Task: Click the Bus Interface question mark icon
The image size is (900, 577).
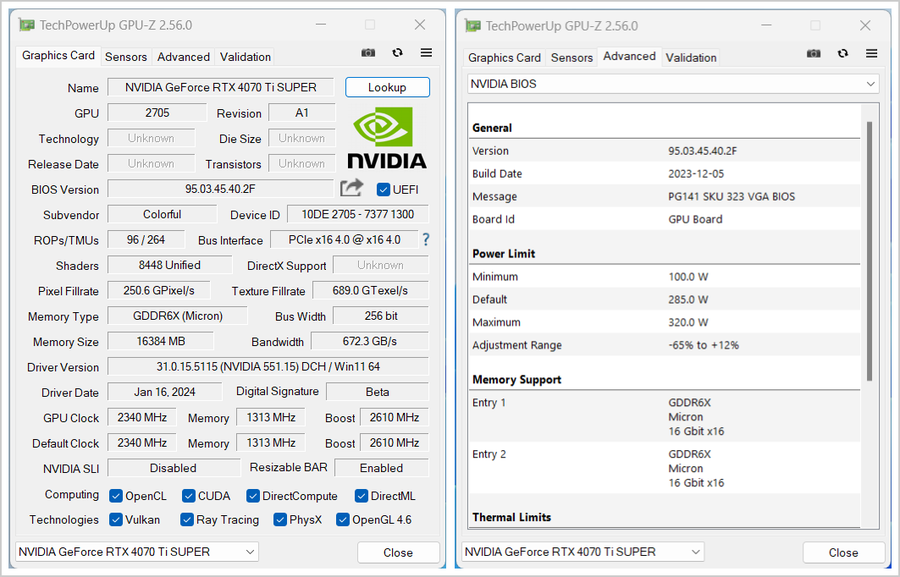Action: point(425,239)
